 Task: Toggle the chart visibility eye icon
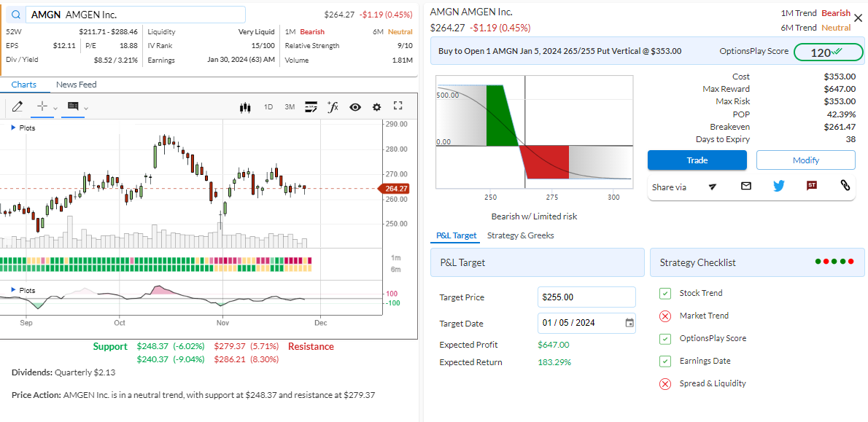pyautogui.click(x=355, y=107)
